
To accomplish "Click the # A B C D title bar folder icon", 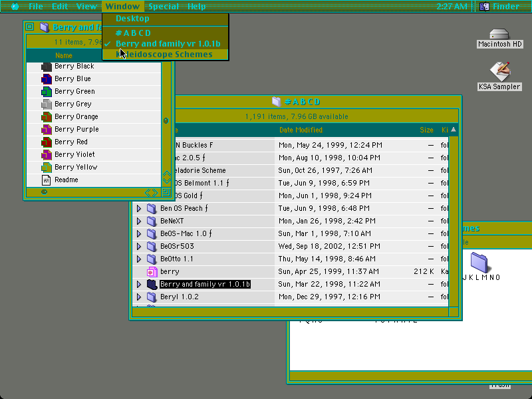I will pyautogui.click(x=277, y=102).
